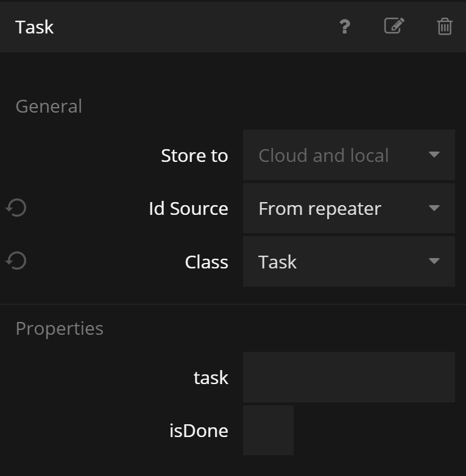Reset the Id Source value with the revert icon

[16, 208]
